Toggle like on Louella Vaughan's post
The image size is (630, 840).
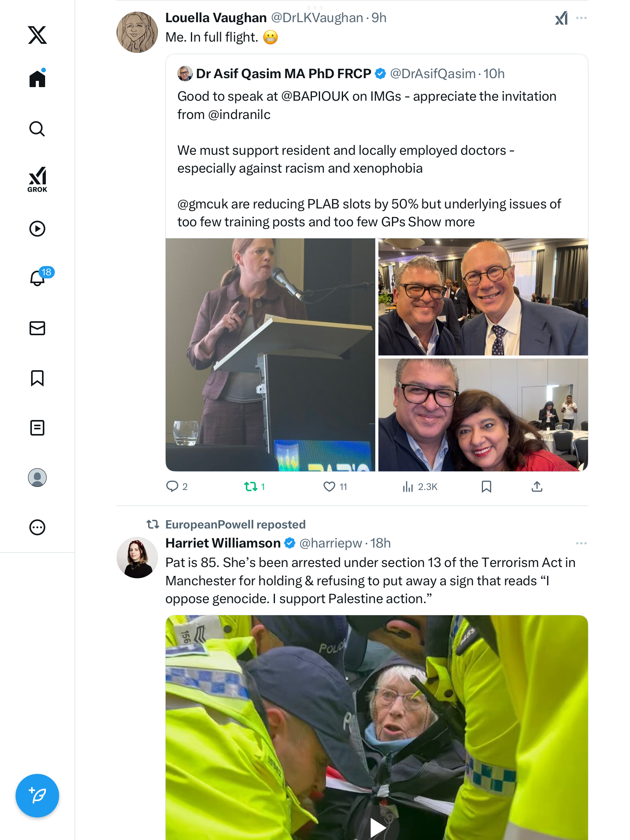[x=329, y=486]
